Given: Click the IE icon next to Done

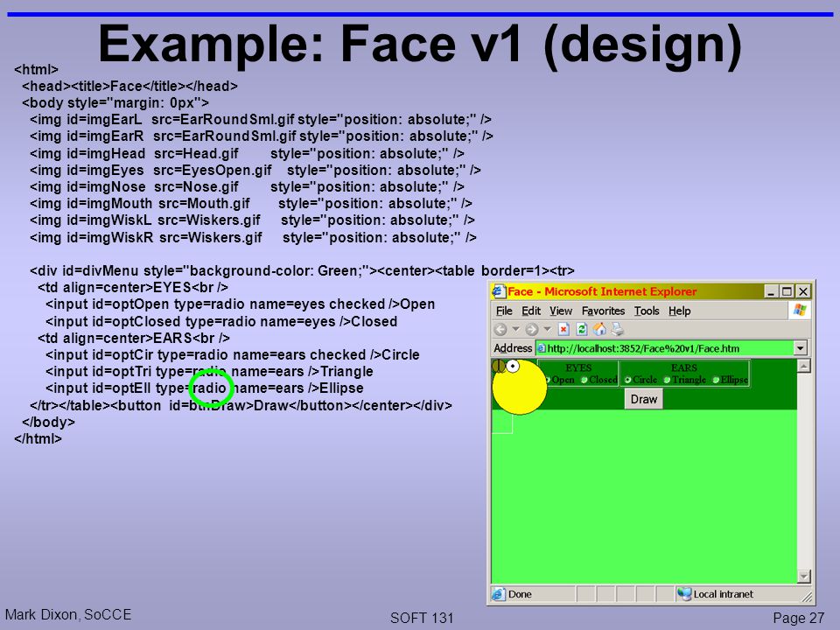Looking at the screenshot, I should click(x=498, y=594).
